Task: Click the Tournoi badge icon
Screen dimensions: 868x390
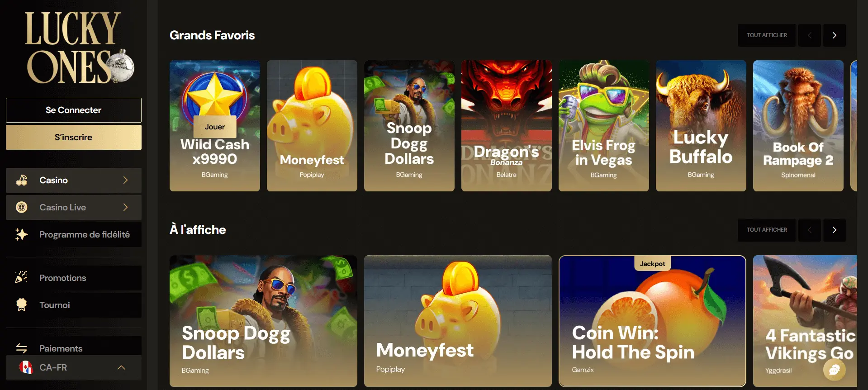Action: [21, 304]
